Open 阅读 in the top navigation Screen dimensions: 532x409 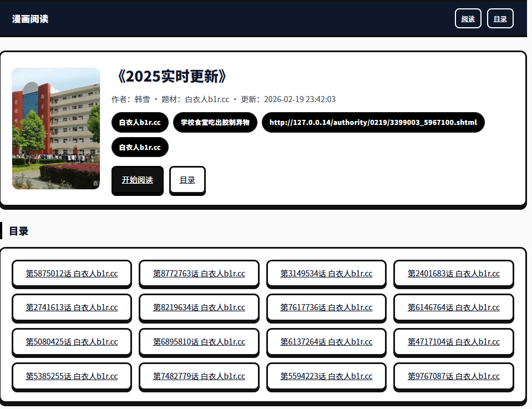click(468, 19)
